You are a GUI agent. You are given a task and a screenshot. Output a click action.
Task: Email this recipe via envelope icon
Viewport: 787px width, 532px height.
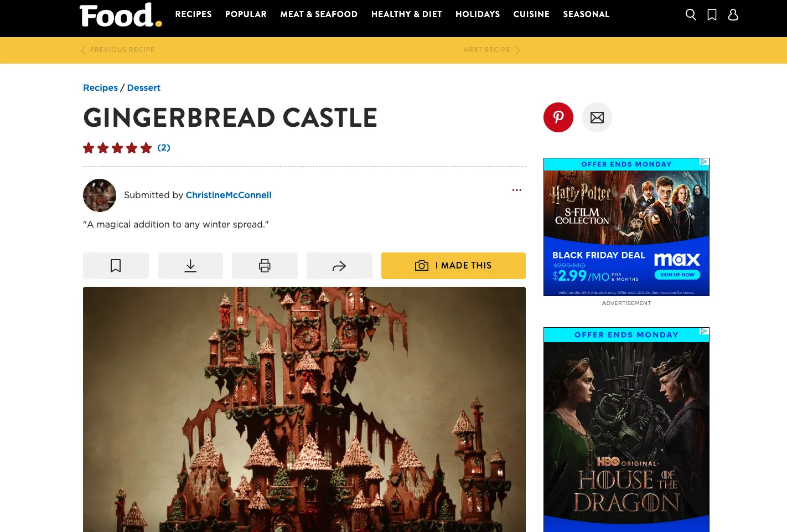[x=597, y=117]
